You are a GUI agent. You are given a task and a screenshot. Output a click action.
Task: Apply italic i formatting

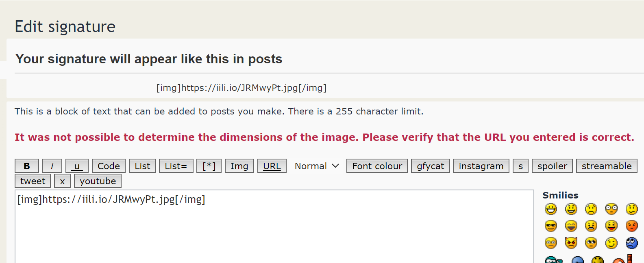[52, 166]
